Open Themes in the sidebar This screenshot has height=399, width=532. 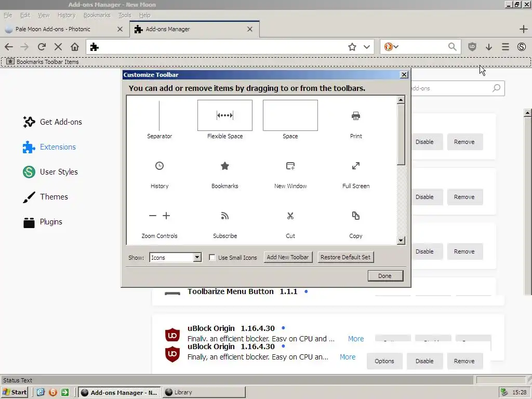tap(46, 197)
